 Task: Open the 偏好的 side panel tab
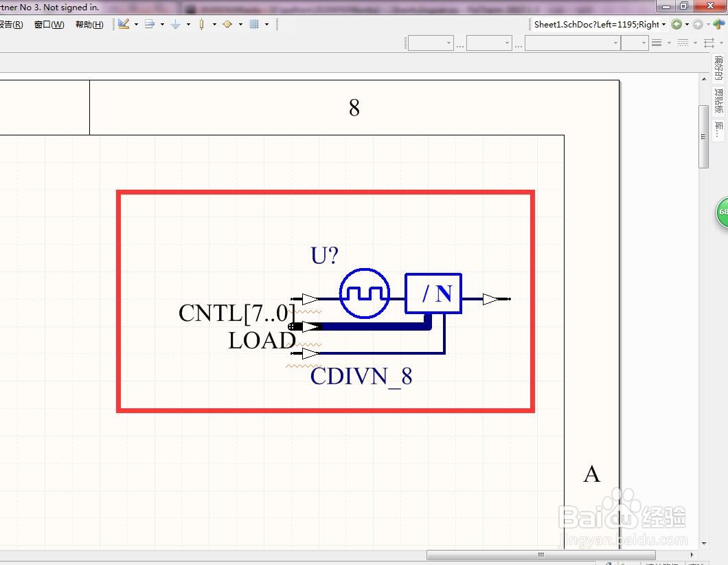718,68
